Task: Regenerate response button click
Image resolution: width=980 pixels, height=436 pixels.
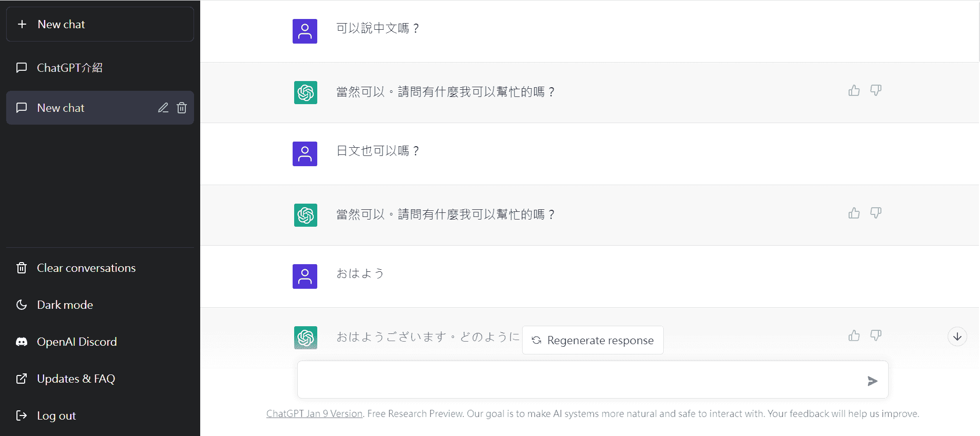Action: (x=593, y=340)
